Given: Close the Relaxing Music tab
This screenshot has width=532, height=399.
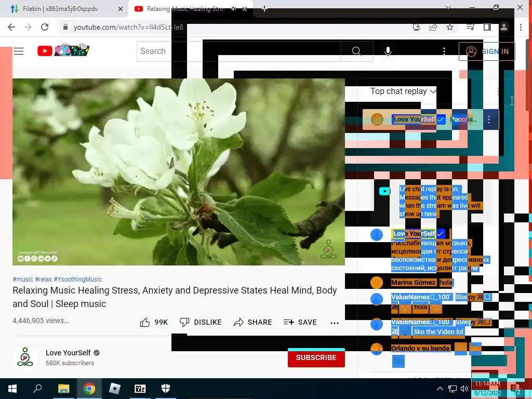Looking at the screenshot, I should click(x=245, y=9).
